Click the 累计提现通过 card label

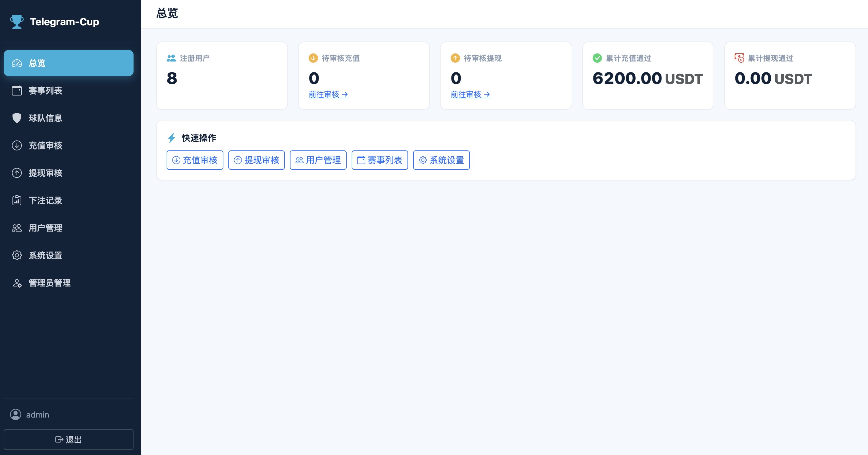(x=771, y=58)
